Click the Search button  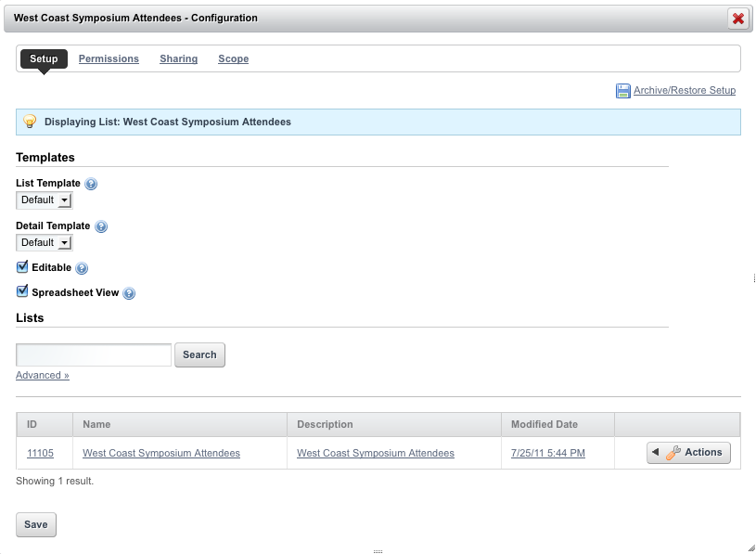click(x=199, y=354)
